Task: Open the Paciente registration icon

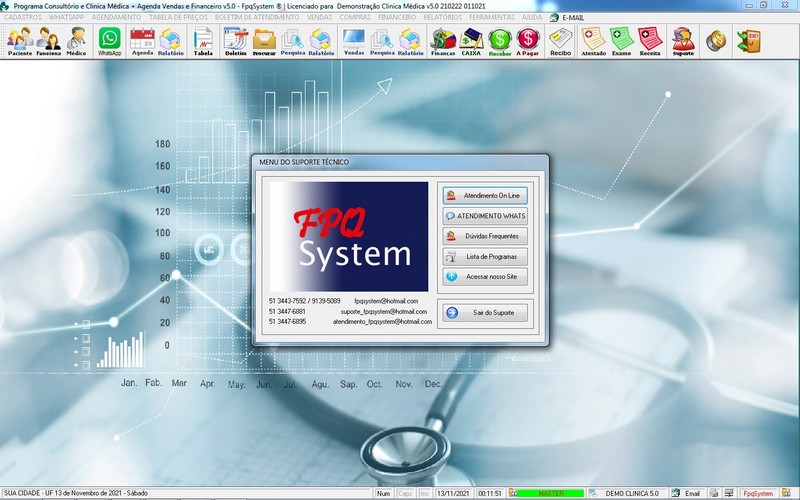Action: (x=20, y=41)
